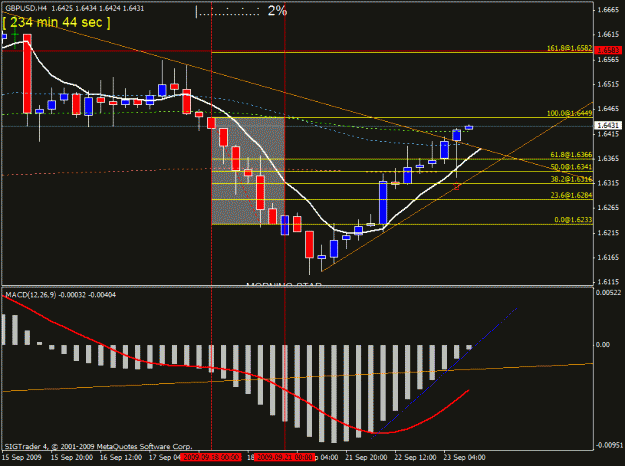Select the '38.2@1.6316' Fibonacci label

pos(571,179)
